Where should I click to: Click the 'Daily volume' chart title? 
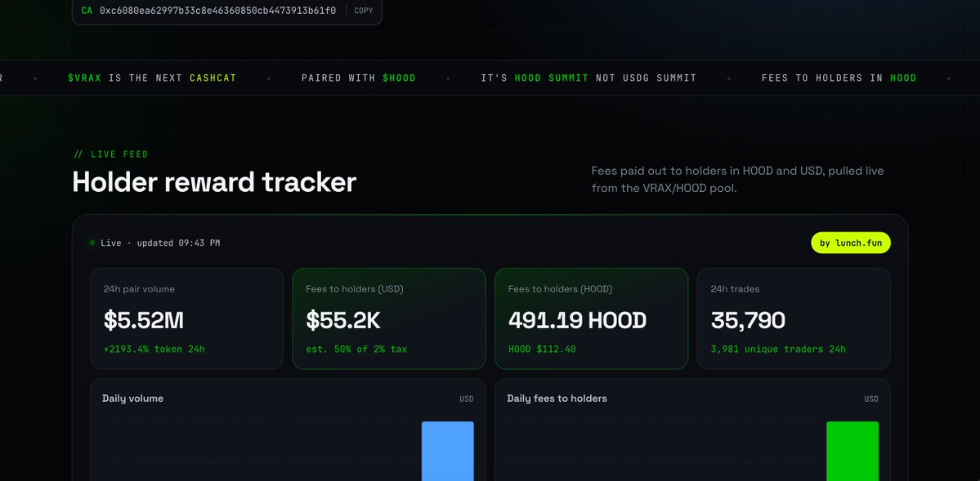(132, 399)
